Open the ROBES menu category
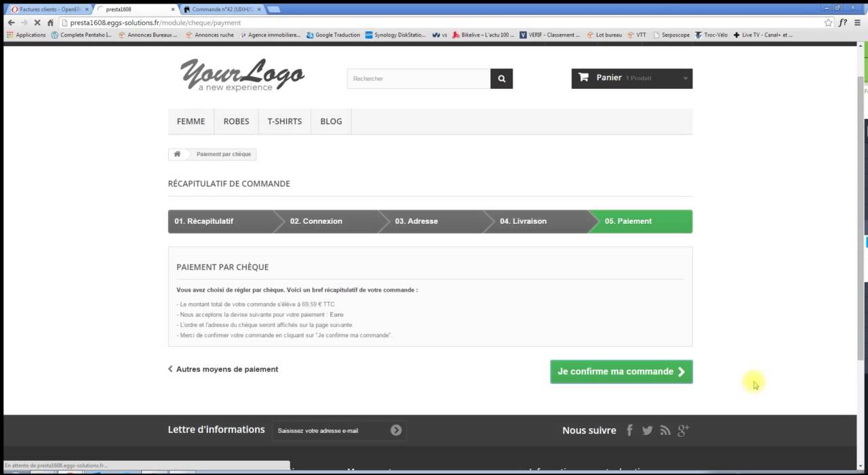Screen dimensions: 868x475 click(236, 121)
